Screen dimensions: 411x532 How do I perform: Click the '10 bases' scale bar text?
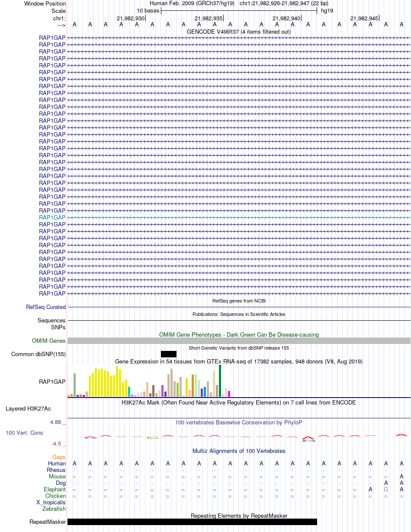[148, 10]
